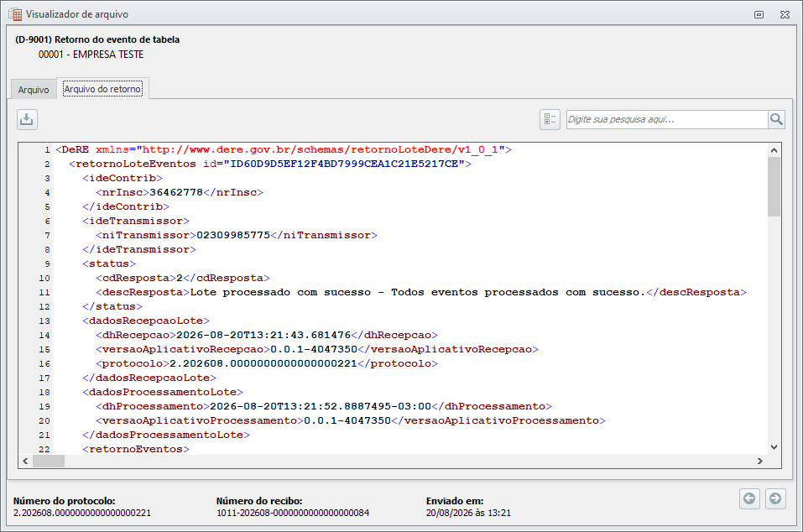Screen dimensions: 803x532
Task: Go to next file with right arrow
Action: [x=775, y=498]
